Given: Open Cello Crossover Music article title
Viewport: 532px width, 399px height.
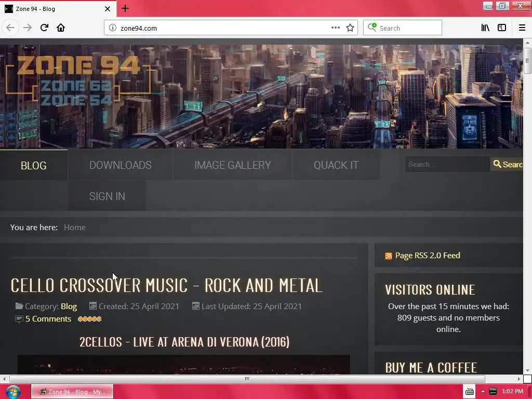Looking at the screenshot, I should coord(167,285).
